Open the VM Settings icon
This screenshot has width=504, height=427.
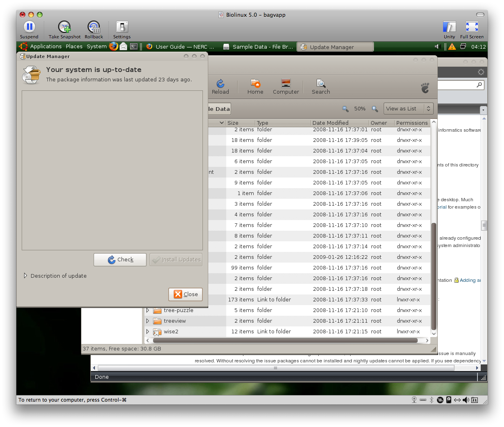click(122, 27)
